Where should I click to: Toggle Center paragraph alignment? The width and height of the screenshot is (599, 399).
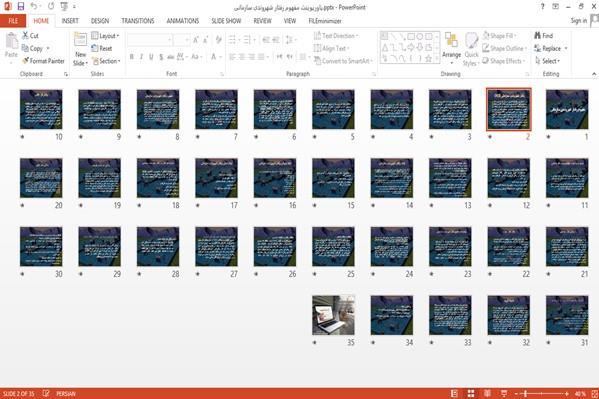click(x=242, y=57)
